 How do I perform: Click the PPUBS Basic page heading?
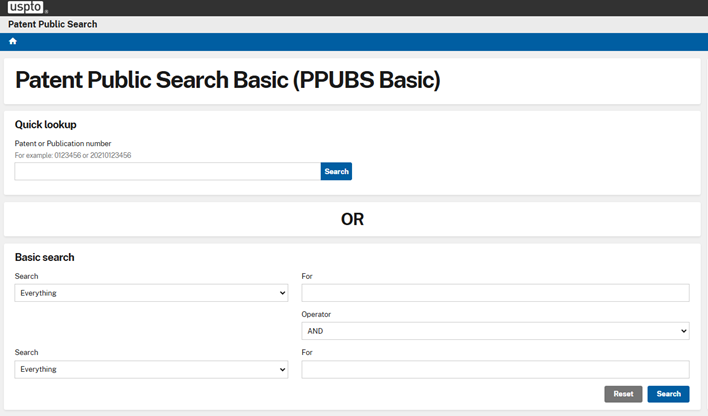(228, 80)
